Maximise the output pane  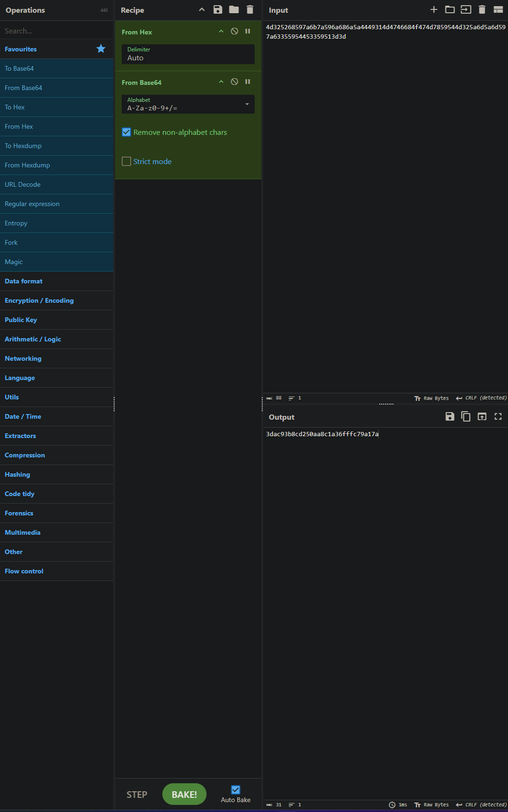point(498,417)
